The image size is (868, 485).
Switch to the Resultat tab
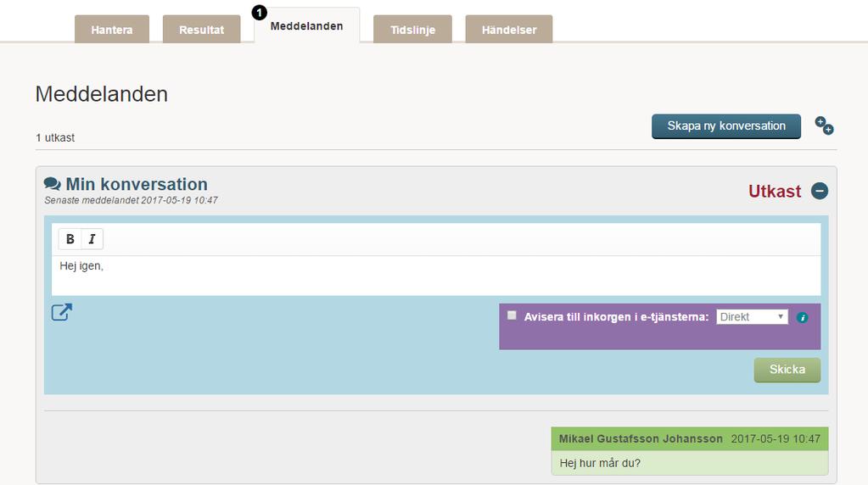pyautogui.click(x=201, y=30)
